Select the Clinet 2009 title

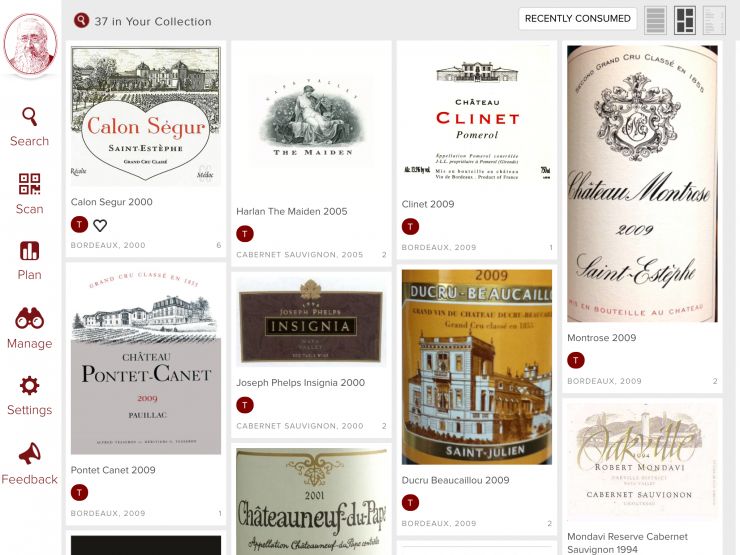point(428,204)
